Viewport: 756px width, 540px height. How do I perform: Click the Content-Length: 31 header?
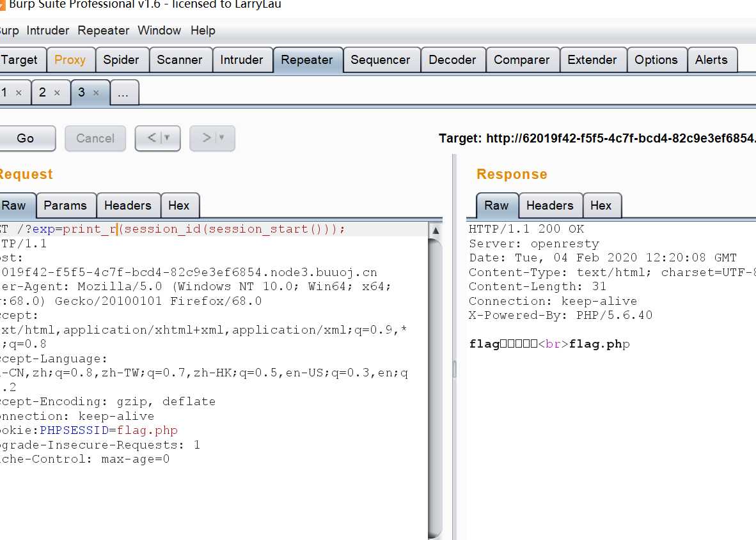click(538, 287)
